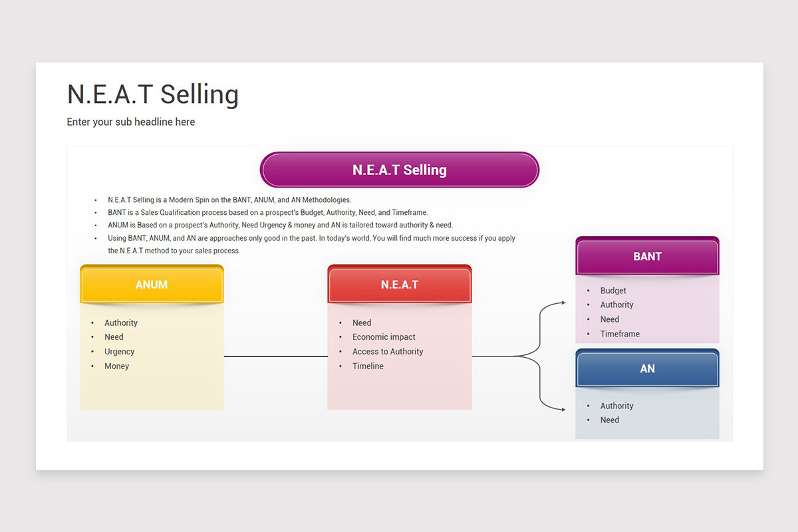Click the Timeline bullet item
This screenshot has width=798, height=532.
point(368,366)
